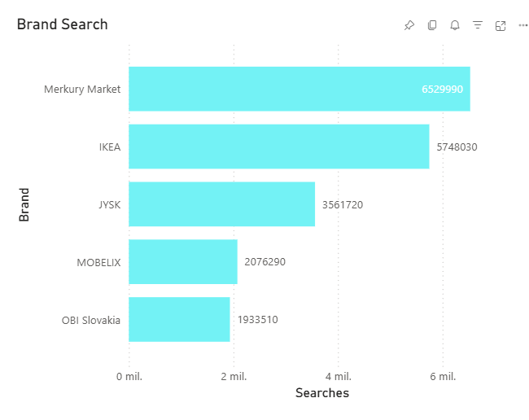Select the MOBELIX bar

183,262
